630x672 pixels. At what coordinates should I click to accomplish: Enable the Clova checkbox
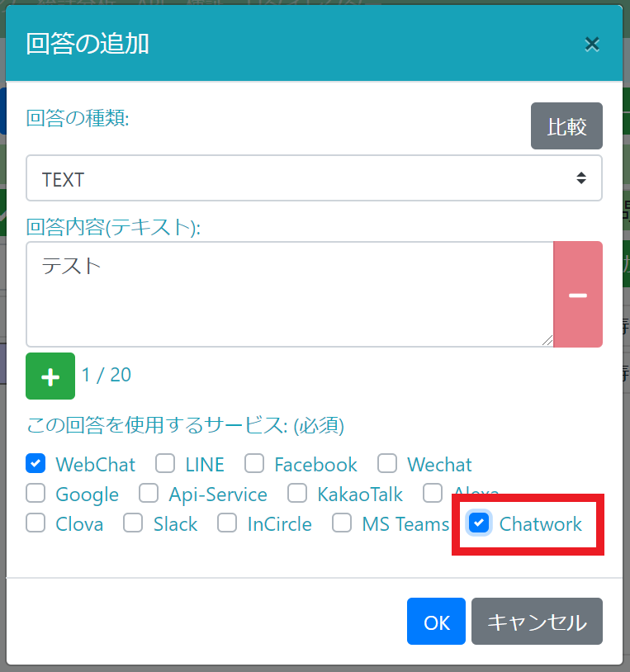pyautogui.click(x=36, y=523)
